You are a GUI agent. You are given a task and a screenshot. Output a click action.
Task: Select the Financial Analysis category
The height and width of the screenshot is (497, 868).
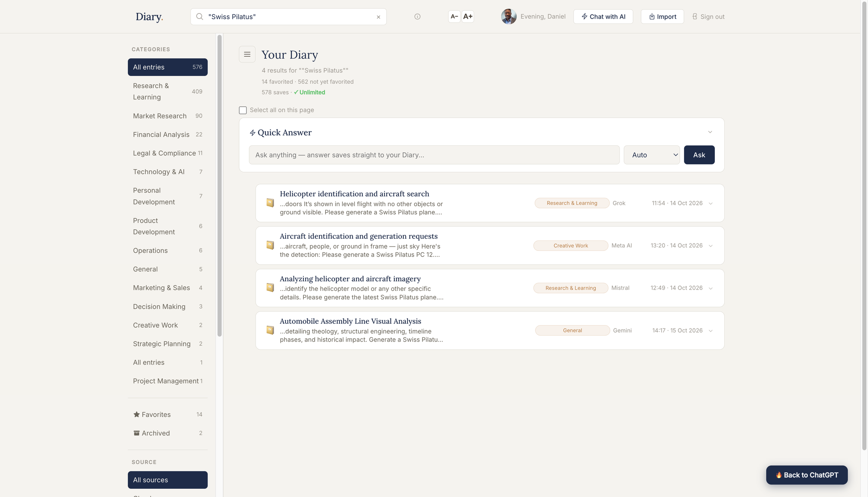click(x=168, y=135)
